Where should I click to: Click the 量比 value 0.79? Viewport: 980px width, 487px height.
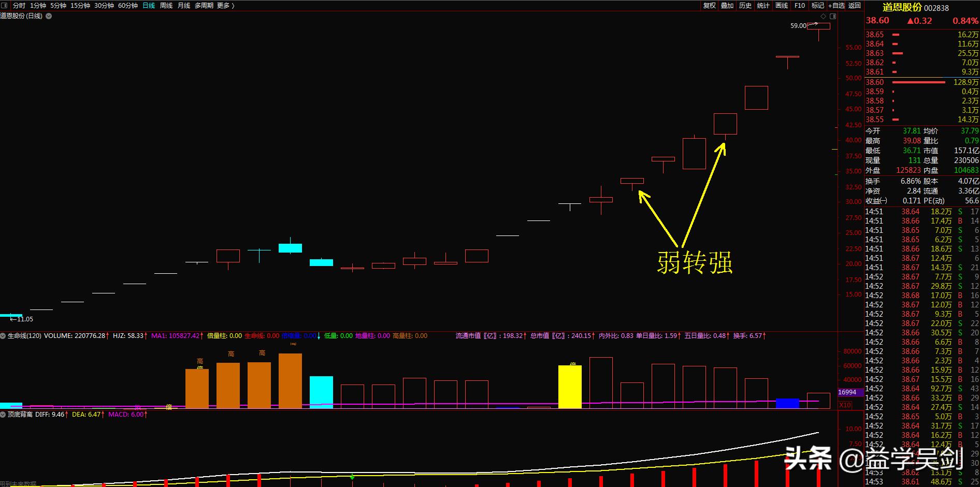coord(972,141)
